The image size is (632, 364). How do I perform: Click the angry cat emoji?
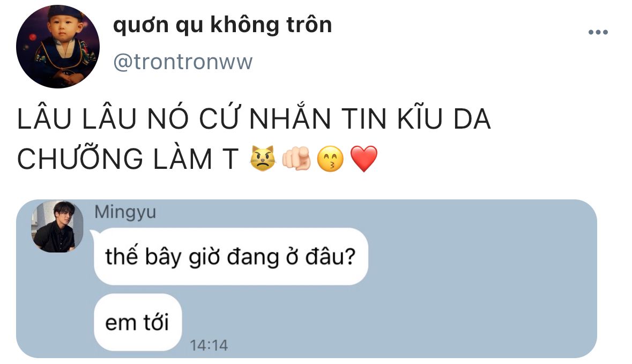pos(263,159)
